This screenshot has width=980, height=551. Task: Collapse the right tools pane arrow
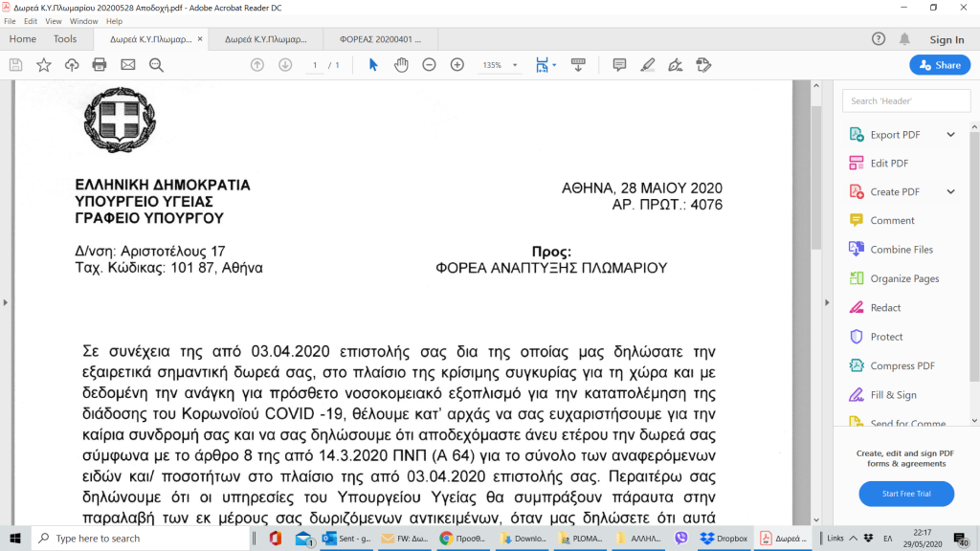pyautogui.click(x=827, y=302)
